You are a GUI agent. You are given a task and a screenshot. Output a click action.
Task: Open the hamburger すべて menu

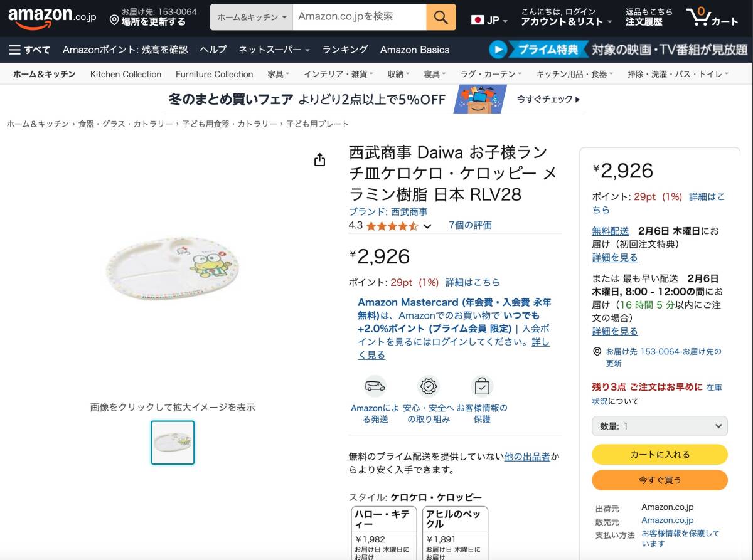click(x=29, y=50)
